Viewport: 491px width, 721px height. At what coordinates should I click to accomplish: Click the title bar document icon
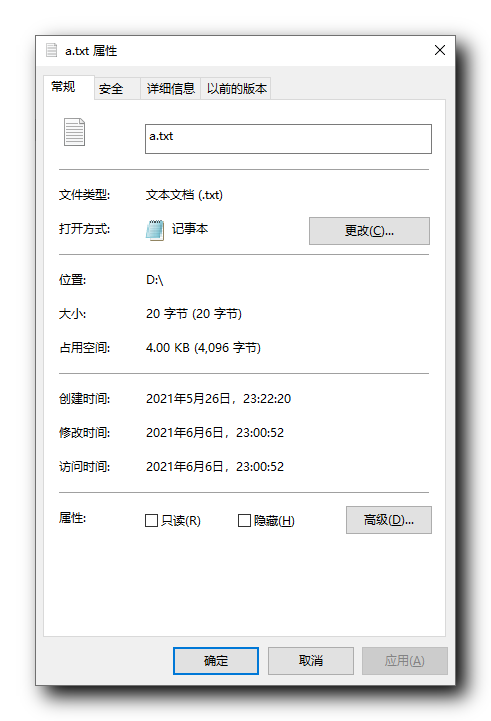[51, 50]
